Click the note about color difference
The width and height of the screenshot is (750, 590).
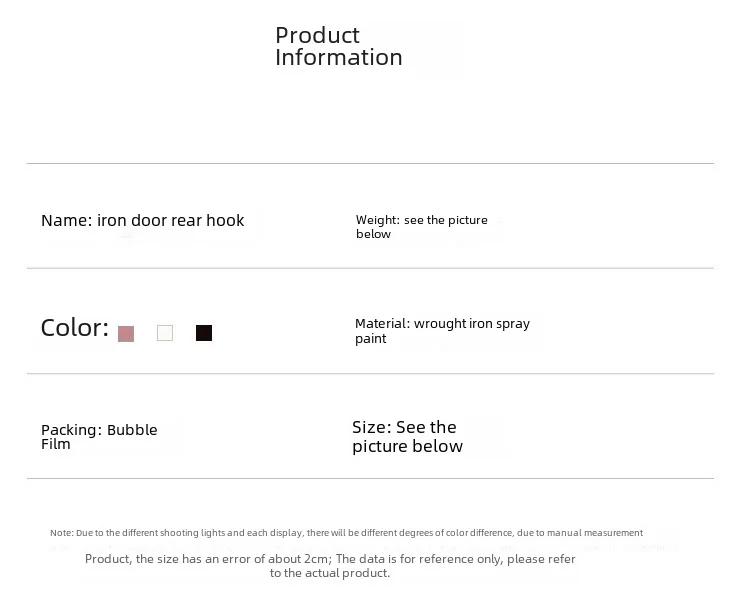point(346,533)
